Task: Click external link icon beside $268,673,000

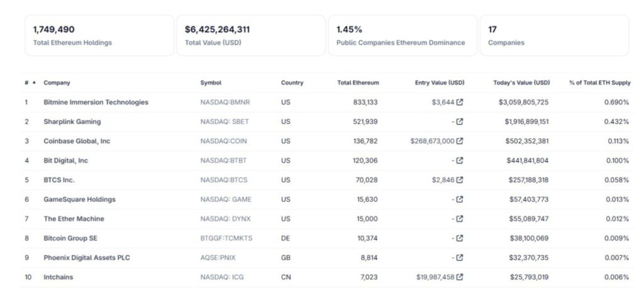Action: 460,141
